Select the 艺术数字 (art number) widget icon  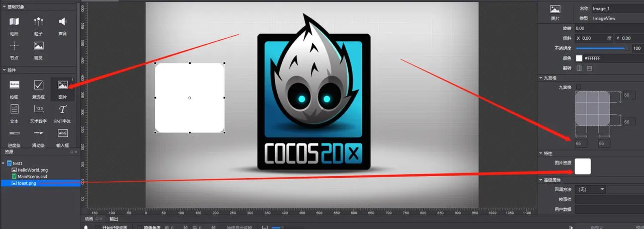point(38,109)
